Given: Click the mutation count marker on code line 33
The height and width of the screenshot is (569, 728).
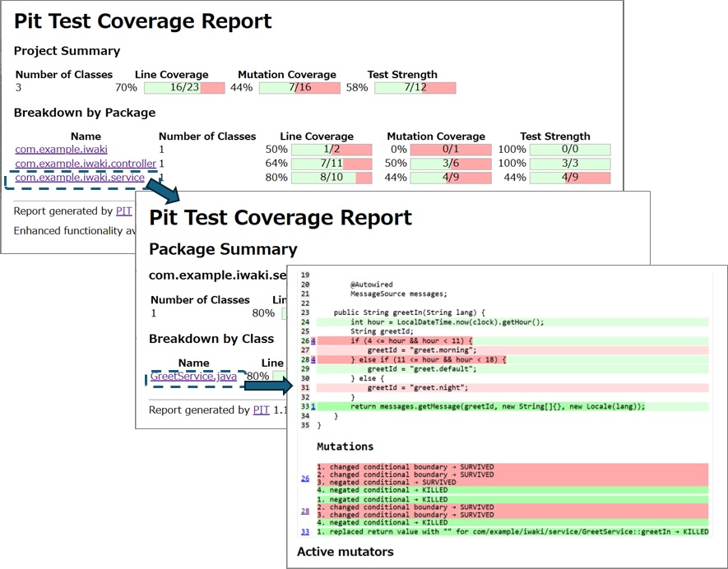Looking at the screenshot, I should tap(313, 406).
